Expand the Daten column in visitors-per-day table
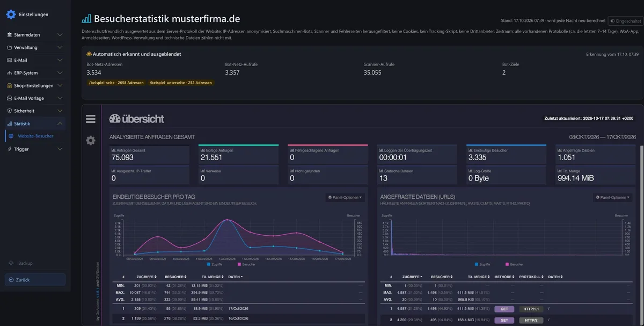Image resolution: width=644 pixels, height=326 pixels. (x=235, y=277)
